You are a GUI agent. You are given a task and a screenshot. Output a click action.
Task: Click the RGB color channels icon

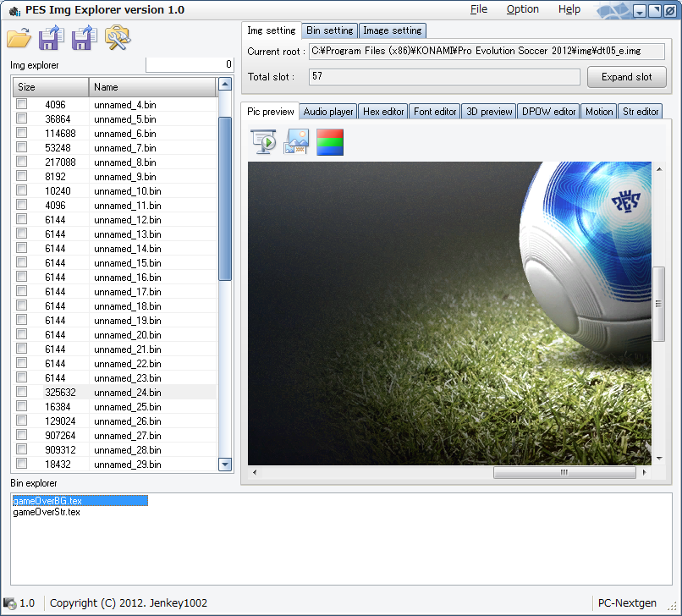tap(330, 141)
